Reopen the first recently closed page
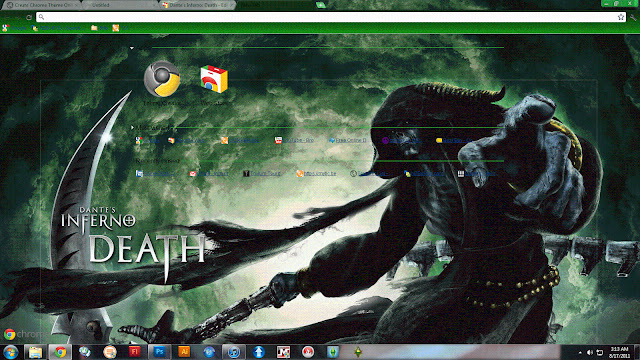 [x=155, y=174]
